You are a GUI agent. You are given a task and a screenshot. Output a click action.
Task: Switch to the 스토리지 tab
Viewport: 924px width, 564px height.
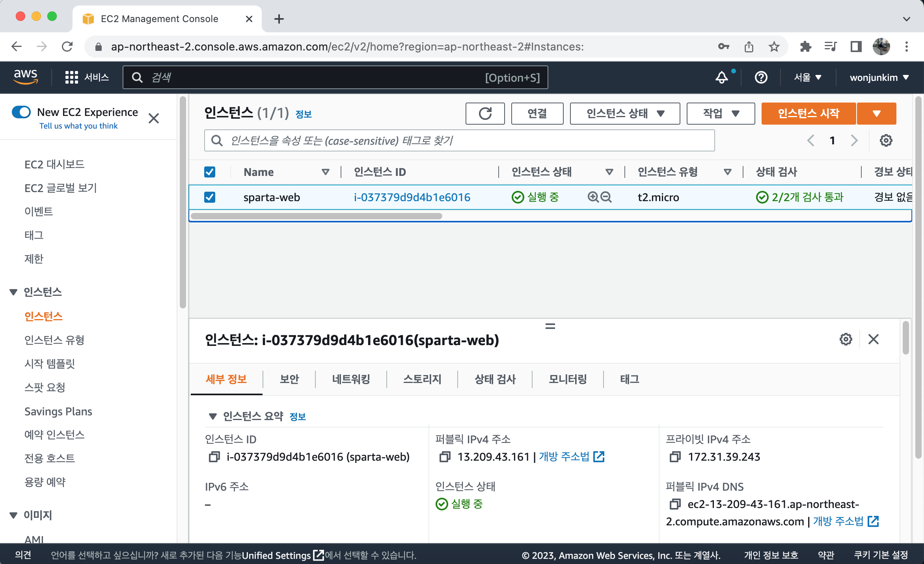pyautogui.click(x=422, y=379)
